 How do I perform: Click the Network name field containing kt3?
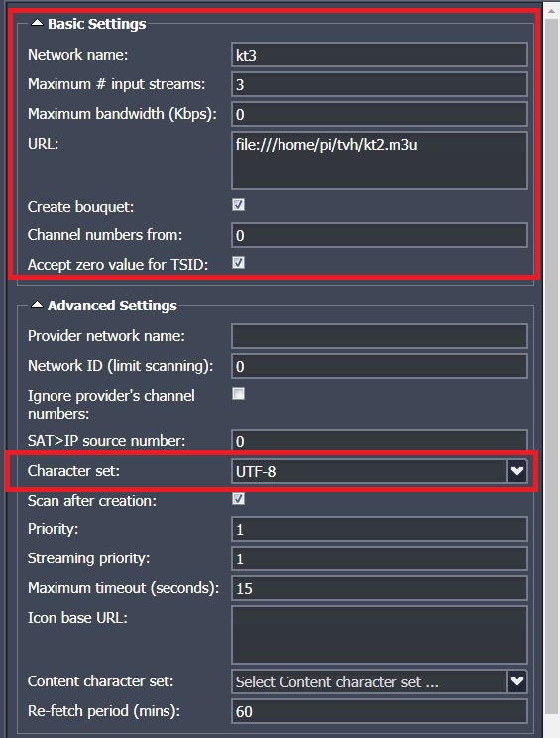(379, 56)
